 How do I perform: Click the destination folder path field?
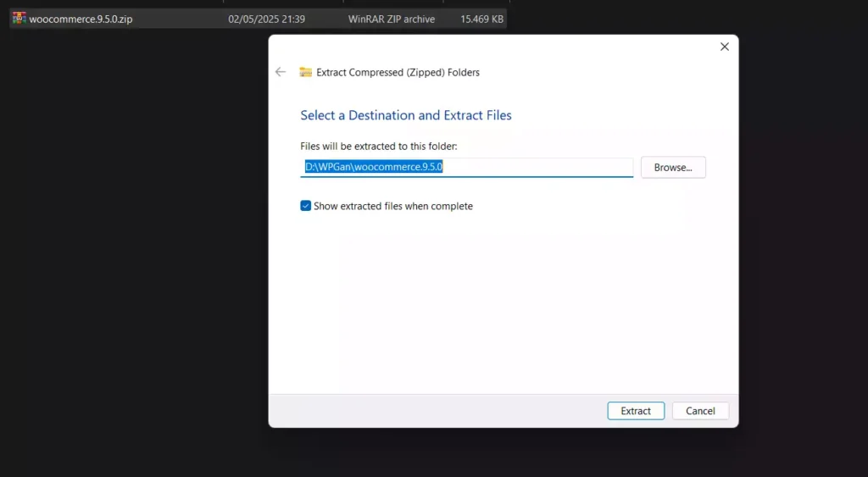466,167
